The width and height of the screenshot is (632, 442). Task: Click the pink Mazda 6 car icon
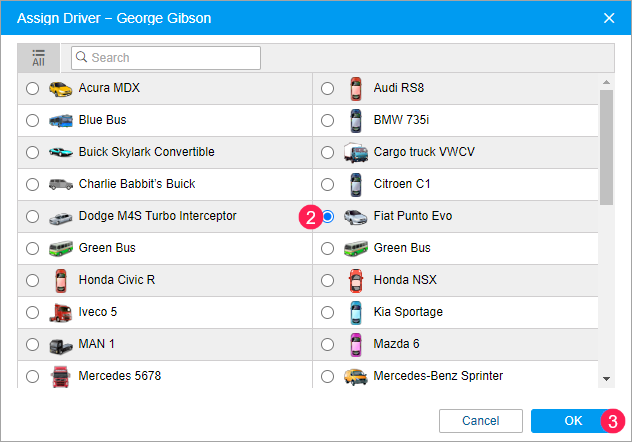[x=355, y=344]
